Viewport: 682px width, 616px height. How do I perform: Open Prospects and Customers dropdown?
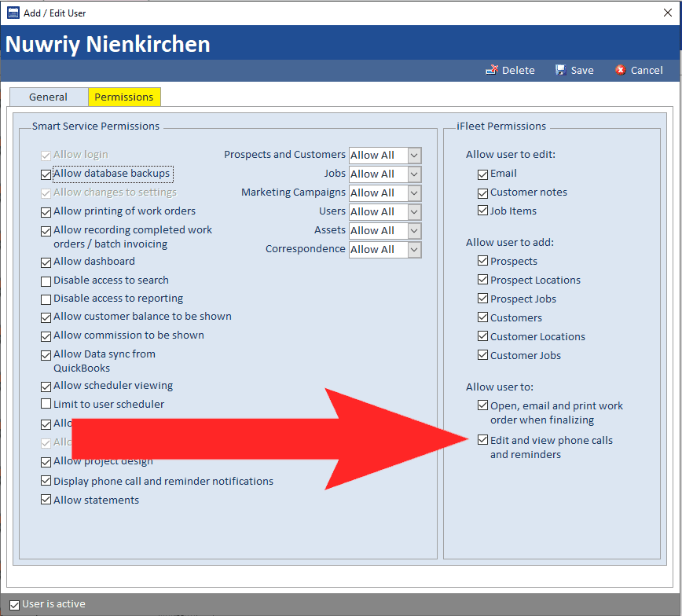[414, 156]
